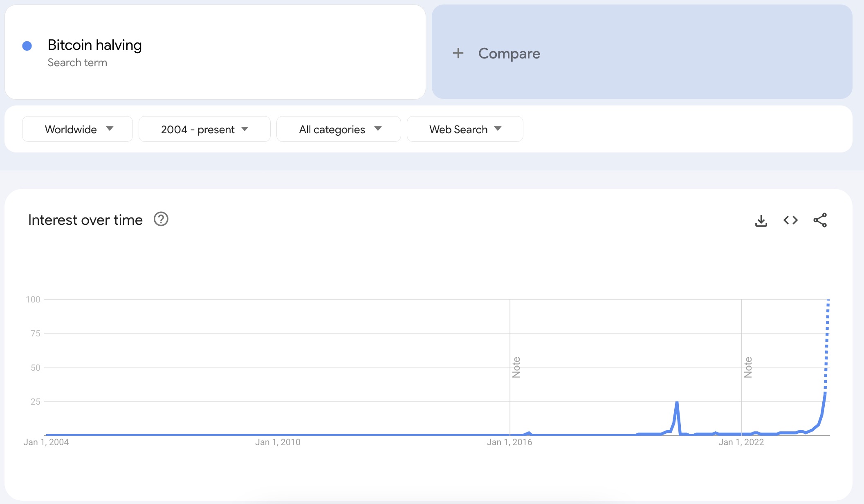Click the Jan 1, 2010 axis label

pos(278,442)
